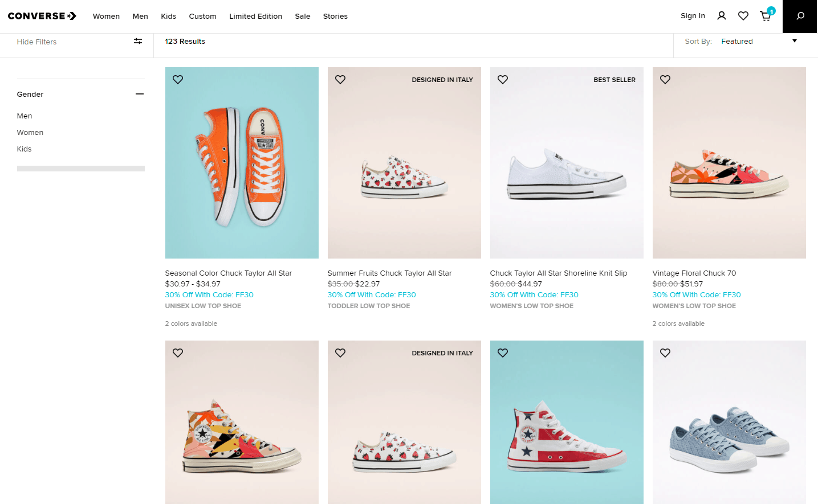The image size is (818, 504).
Task: Click the UNISEX LOW TOP SHOE label
Action: 203,306
